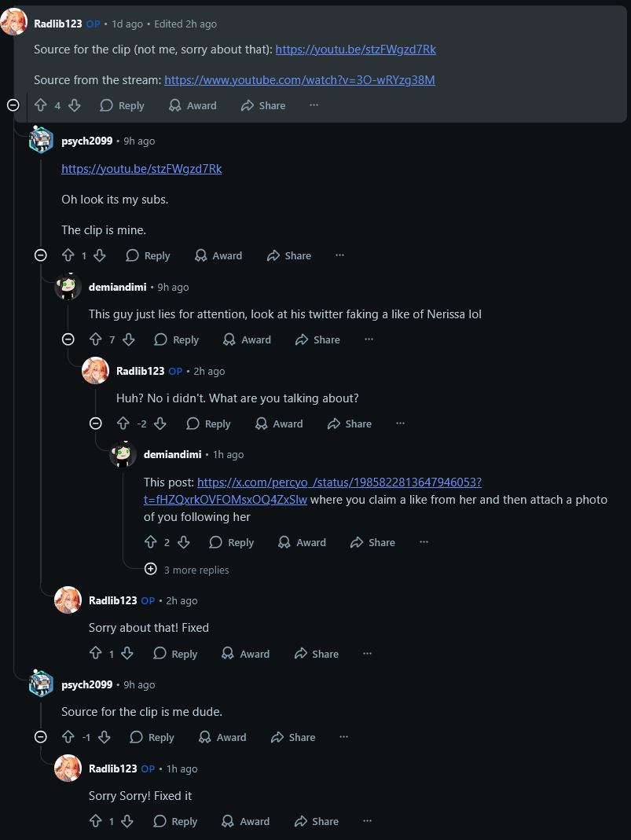
Task: Open the x.com percyo_ status link
Action: (339, 482)
